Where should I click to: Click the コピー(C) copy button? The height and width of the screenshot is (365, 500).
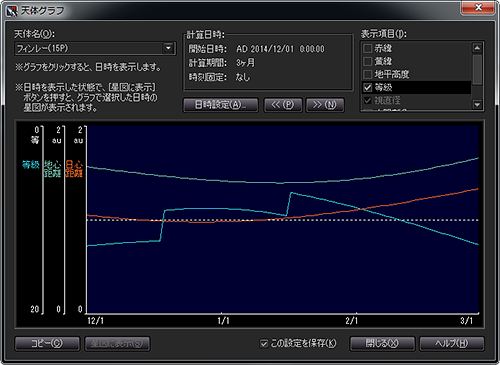click(47, 344)
